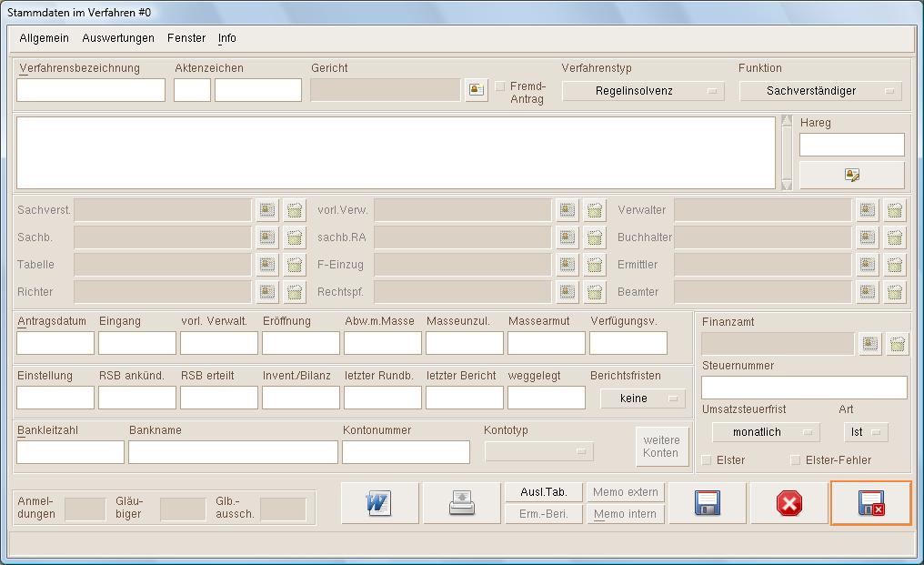This screenshot has width=924, height=565.
Task: Click the Memo extern button
Action: (625, 492)
